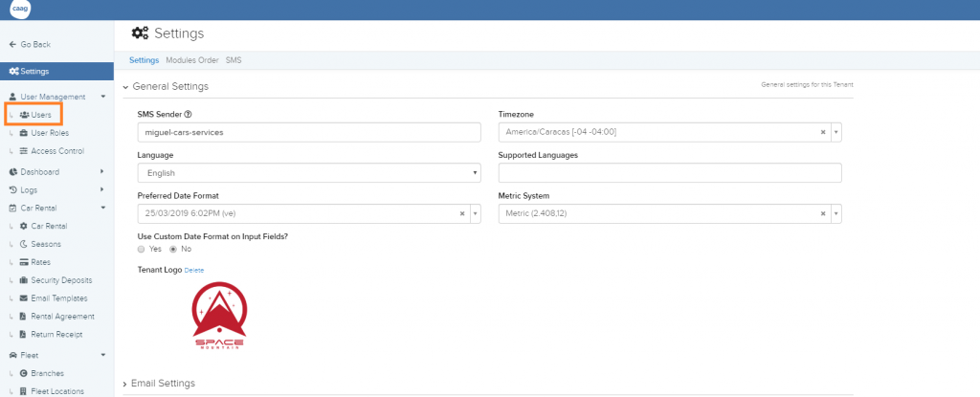
Task: Click the Email Templates envelope icon
Action: coord(24,298)
